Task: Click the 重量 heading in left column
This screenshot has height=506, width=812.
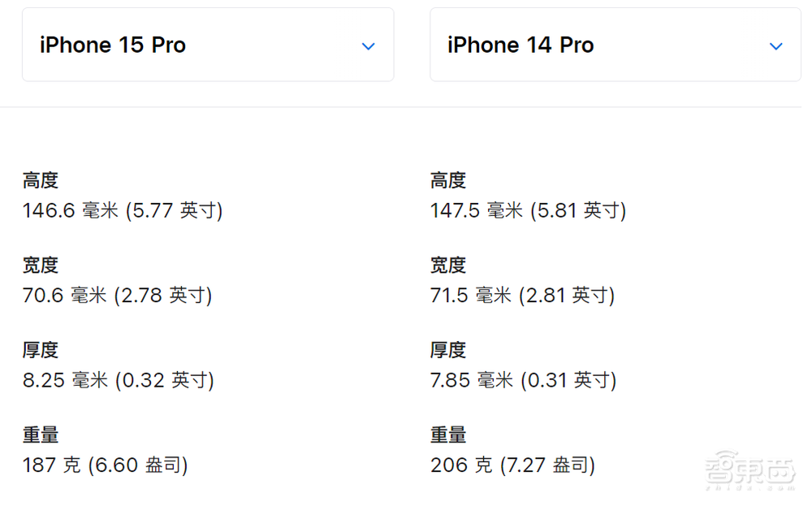Action: tap(40, 435)
